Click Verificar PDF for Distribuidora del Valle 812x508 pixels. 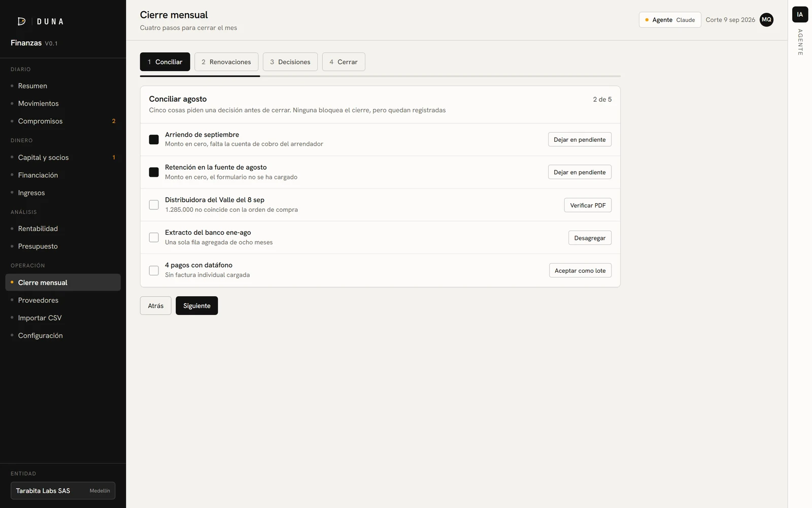pyautogui.click(x=588, y=205)
